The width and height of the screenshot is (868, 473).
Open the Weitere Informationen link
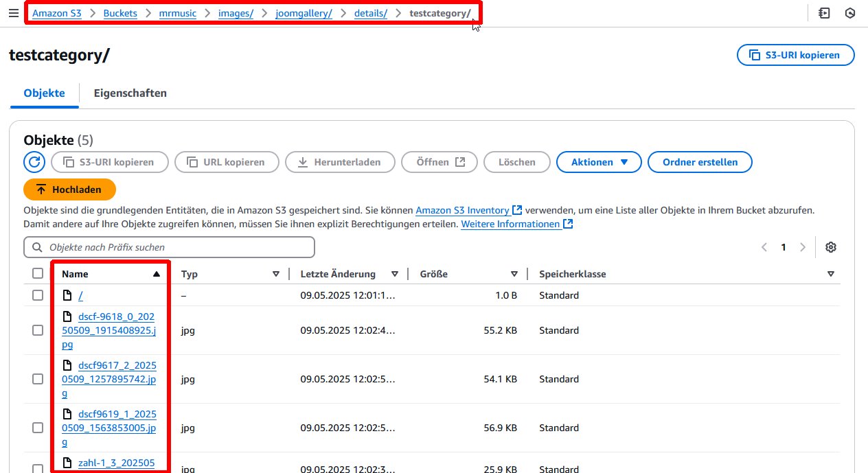click(x=510, y=224)
